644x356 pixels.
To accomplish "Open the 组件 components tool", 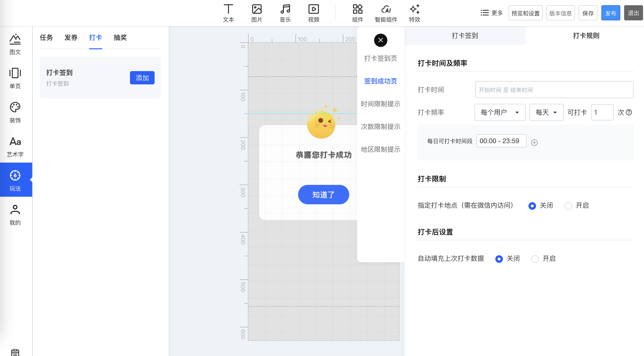I will tap(358, 13).
